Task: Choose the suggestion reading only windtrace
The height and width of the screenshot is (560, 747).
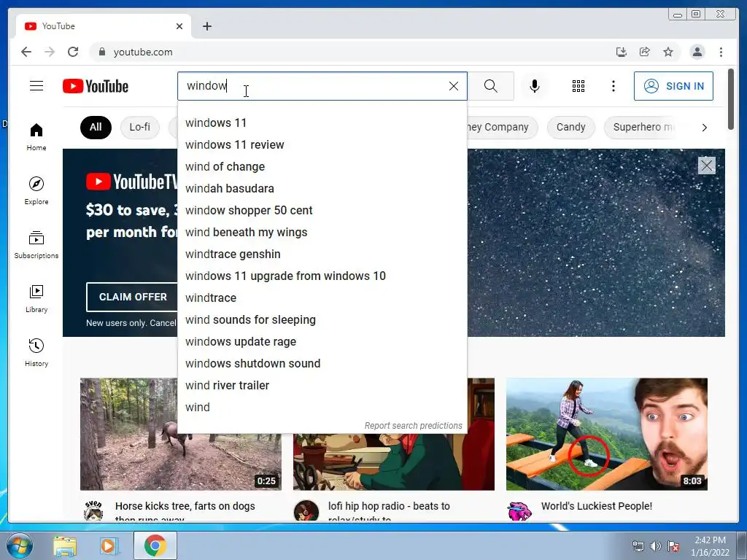Action: pyautogui.click(x=322, y=298)
